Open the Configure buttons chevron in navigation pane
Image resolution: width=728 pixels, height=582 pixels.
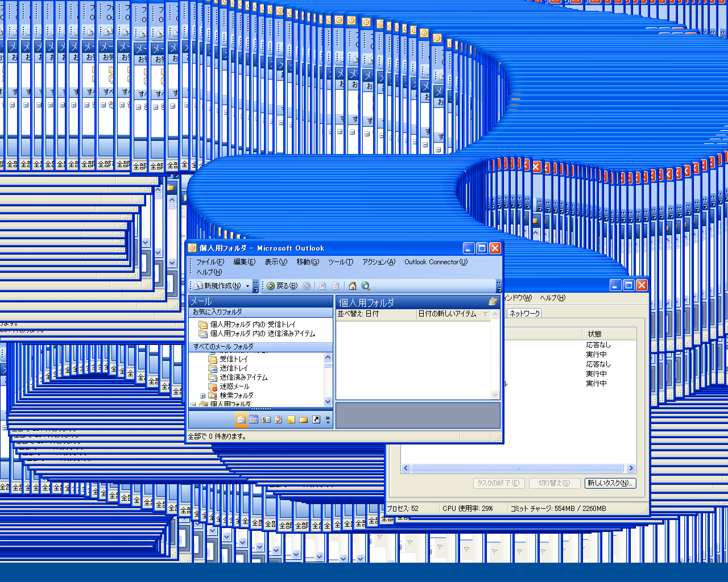point(327,419)
